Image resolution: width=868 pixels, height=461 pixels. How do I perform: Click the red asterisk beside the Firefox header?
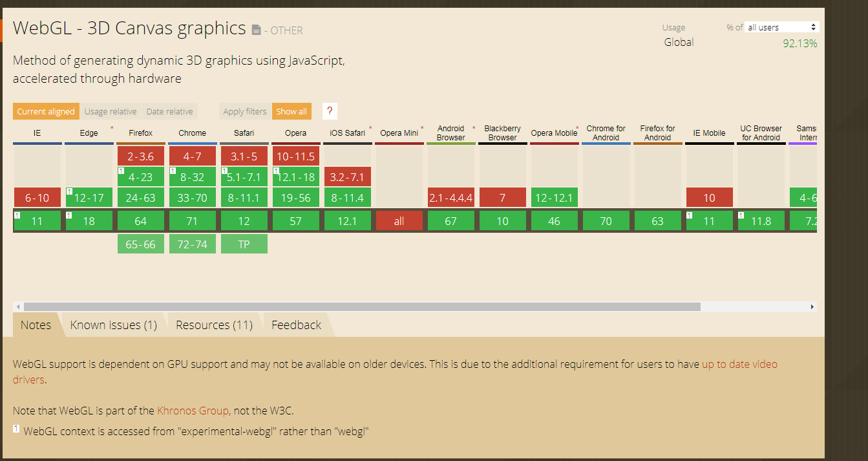click(112, 127)
